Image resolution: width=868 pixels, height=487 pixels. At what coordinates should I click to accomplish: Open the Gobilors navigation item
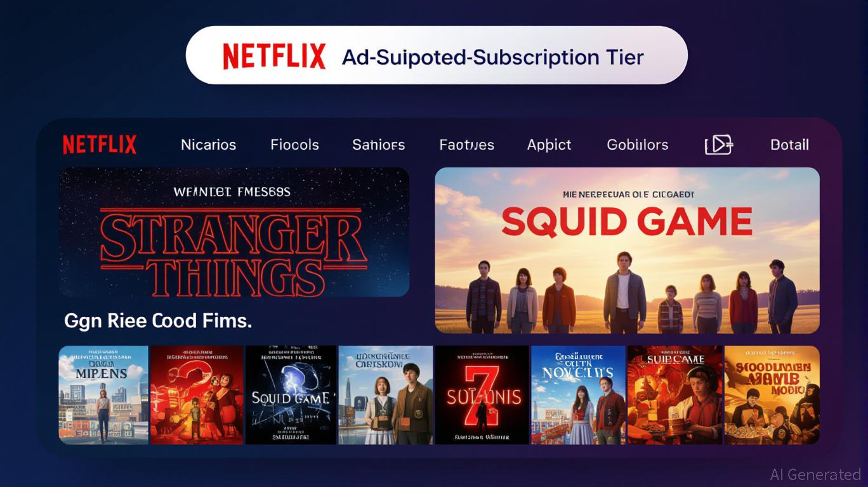[638, 145]
